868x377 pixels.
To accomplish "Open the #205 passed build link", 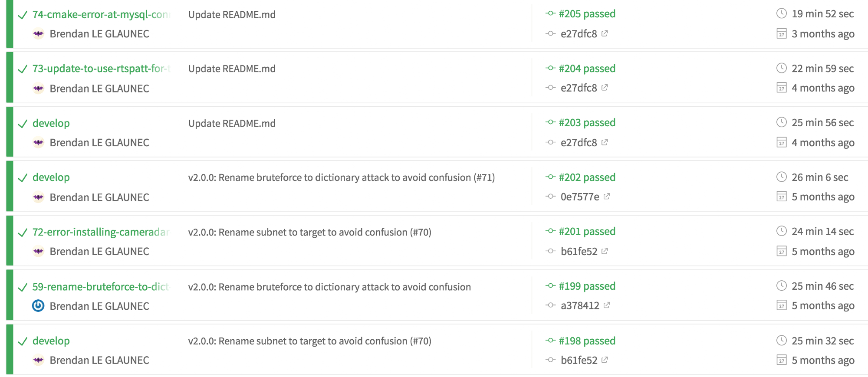I will pyautogui.click(x=587, y=14).
